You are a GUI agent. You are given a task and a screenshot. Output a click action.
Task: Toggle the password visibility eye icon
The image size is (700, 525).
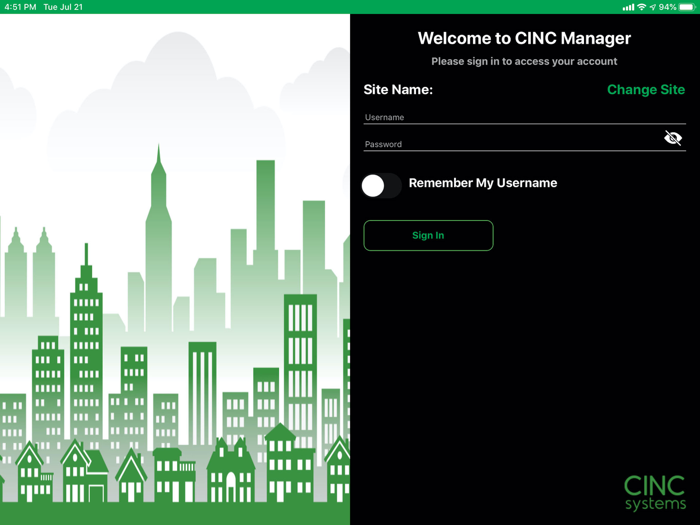pyautogui.click(x=673, y=138)
